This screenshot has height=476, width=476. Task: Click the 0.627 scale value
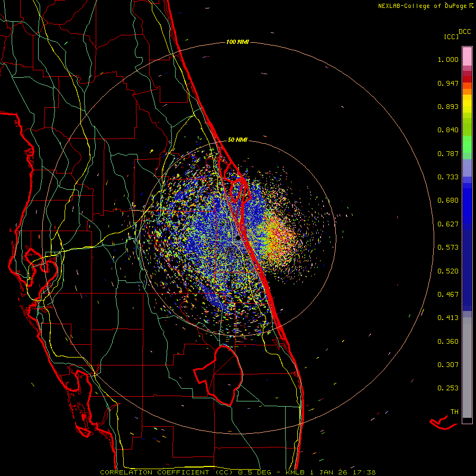(448, 224)
